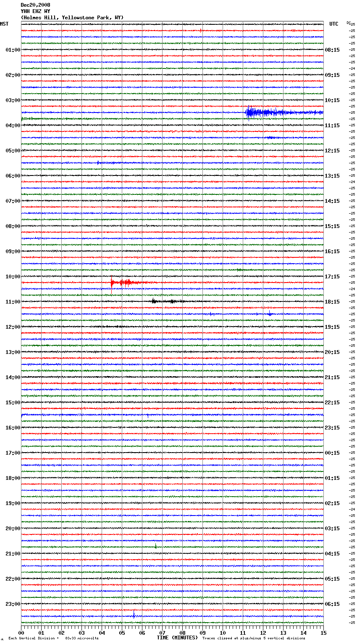
Task: Click the 04:00 MST time label
Action: tap(13, 126)
